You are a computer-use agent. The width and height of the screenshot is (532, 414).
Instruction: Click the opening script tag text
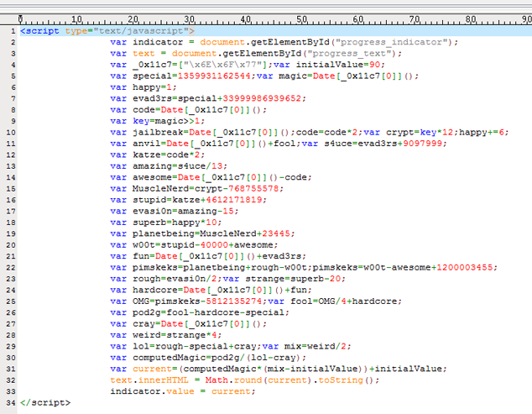107,31
